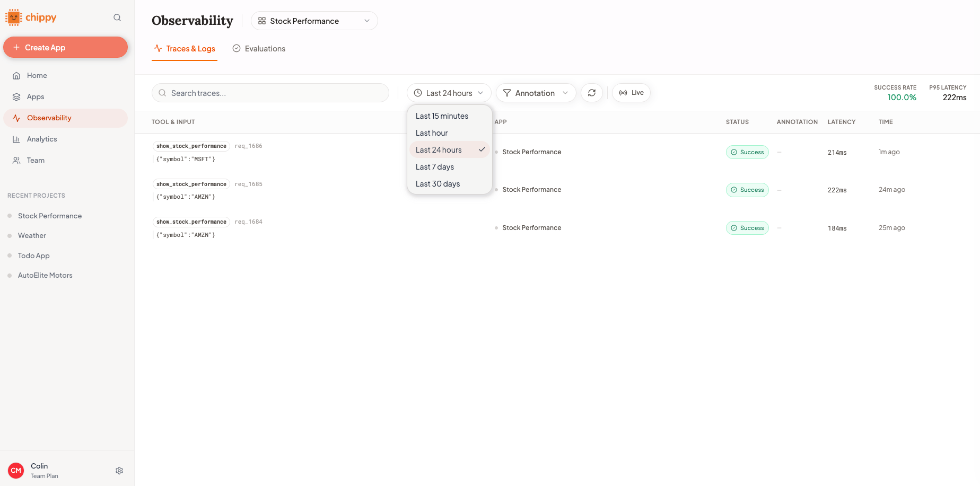This screenshot has height=486, width=980.
Task: Open Weather recent project
Action: click(32, 235)
